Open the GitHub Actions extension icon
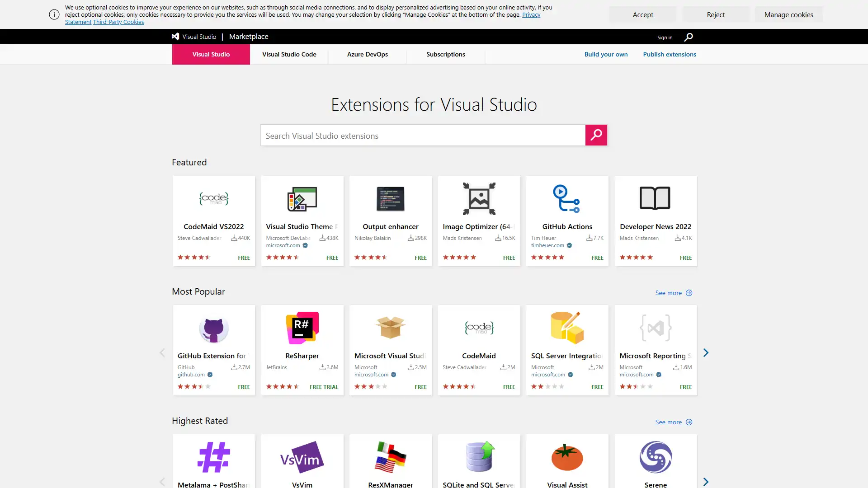 pyautogui.click(x=567, y=199)
